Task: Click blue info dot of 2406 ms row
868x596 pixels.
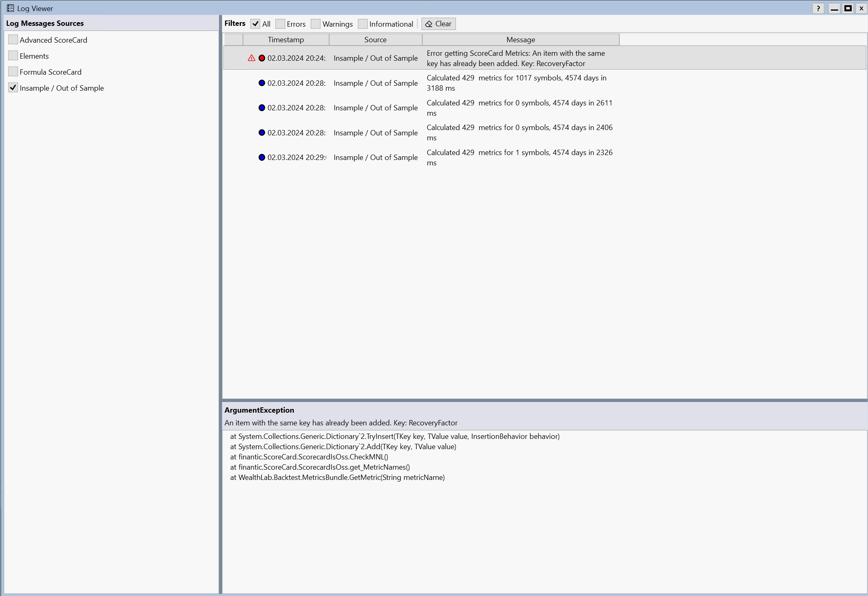Action: pyautogui.click(x=262, y=132)
